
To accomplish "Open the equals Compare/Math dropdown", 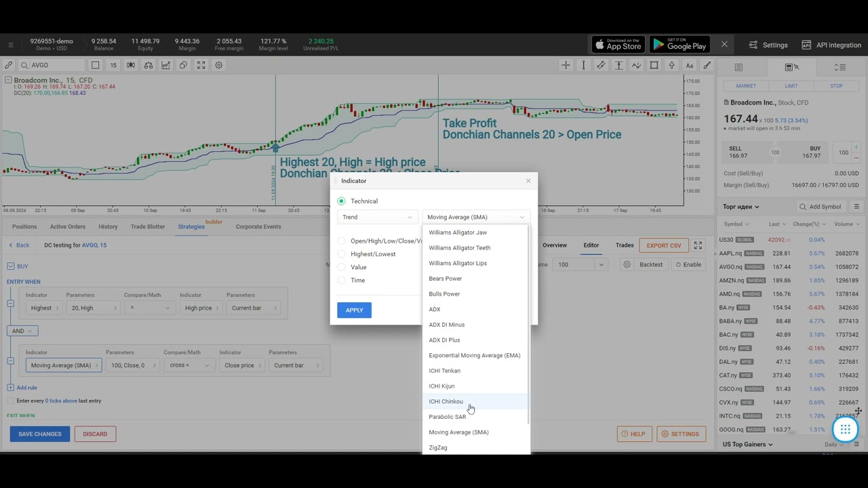I will coord(149,308).
